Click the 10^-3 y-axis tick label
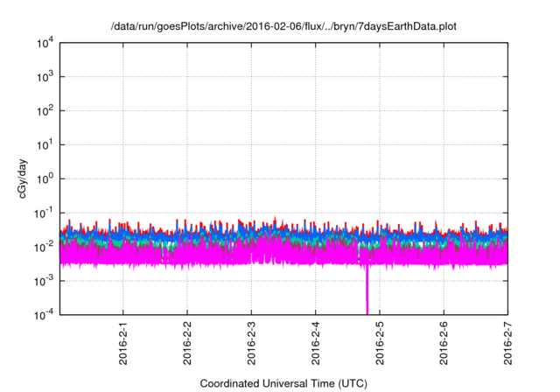The image size is (560, 392). pos(44,281)
